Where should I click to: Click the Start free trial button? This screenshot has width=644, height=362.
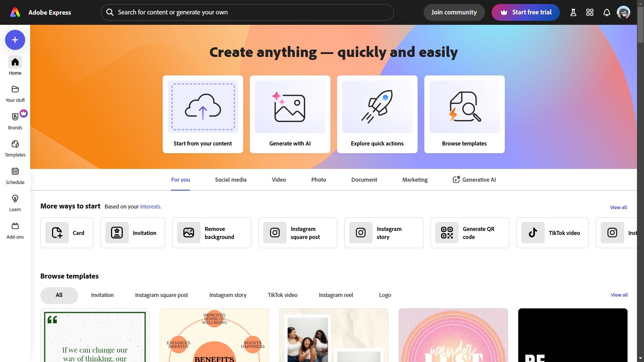(525, 12)
